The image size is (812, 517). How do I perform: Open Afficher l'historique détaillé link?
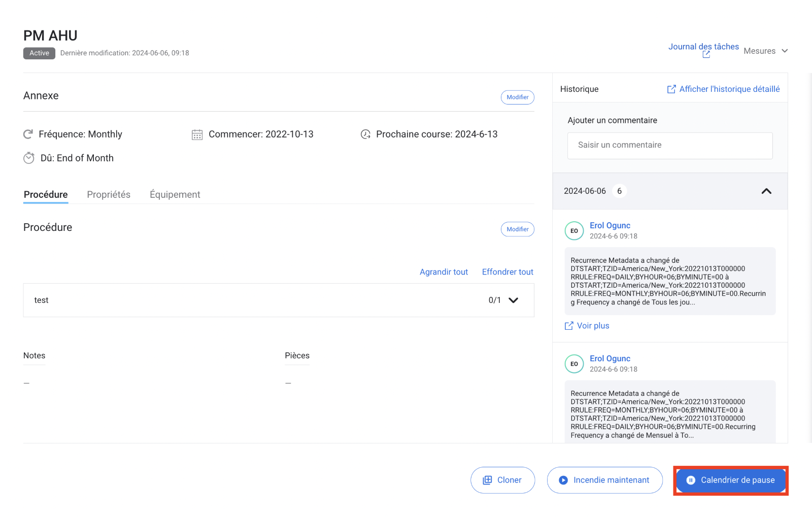pos(723,89)
